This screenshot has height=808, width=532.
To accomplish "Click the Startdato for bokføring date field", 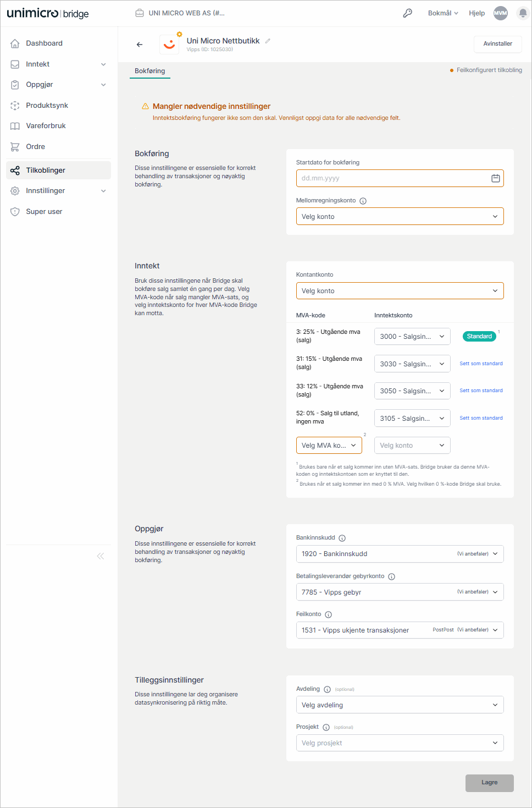I will click(400, 178).
